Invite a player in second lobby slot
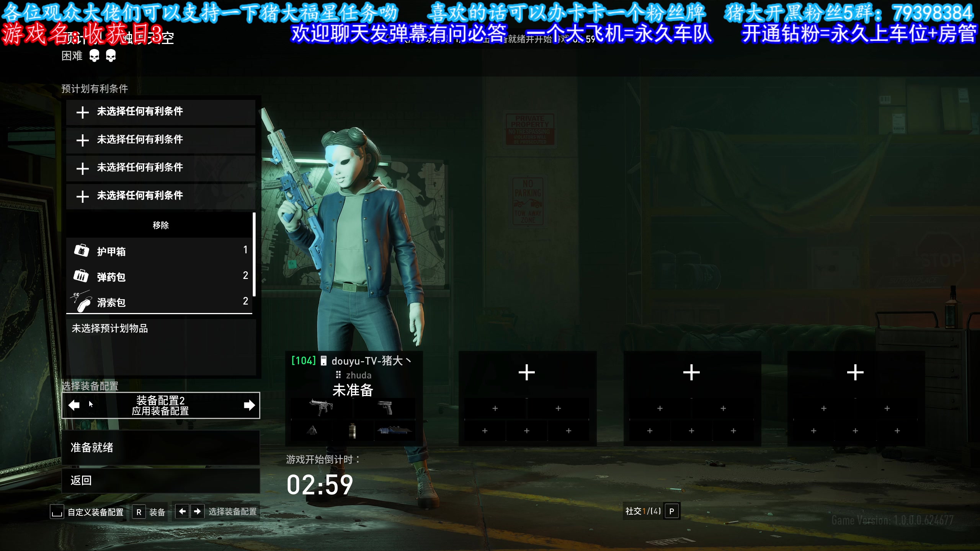 [x=527, y=372]
